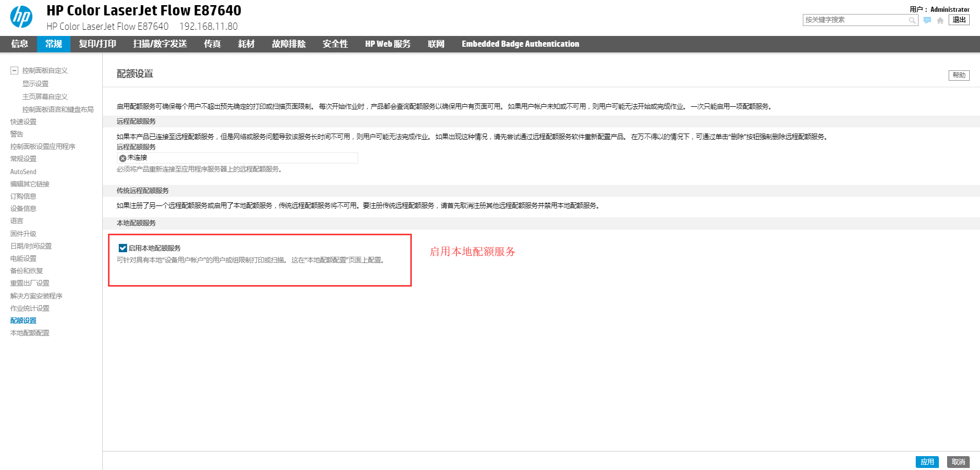Click HP Color LaserJet Flow E87640 title
The width and height of the screenshot is (980, 470).
[143, 10]
